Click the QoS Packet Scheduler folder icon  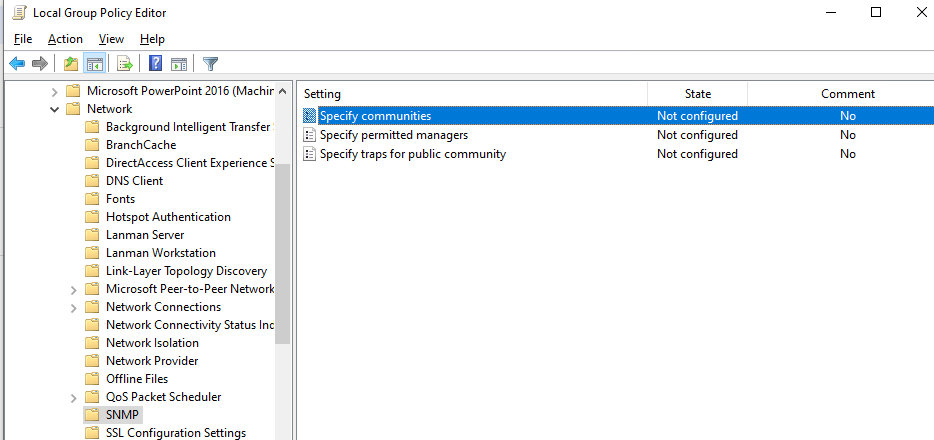coord(92,396)
